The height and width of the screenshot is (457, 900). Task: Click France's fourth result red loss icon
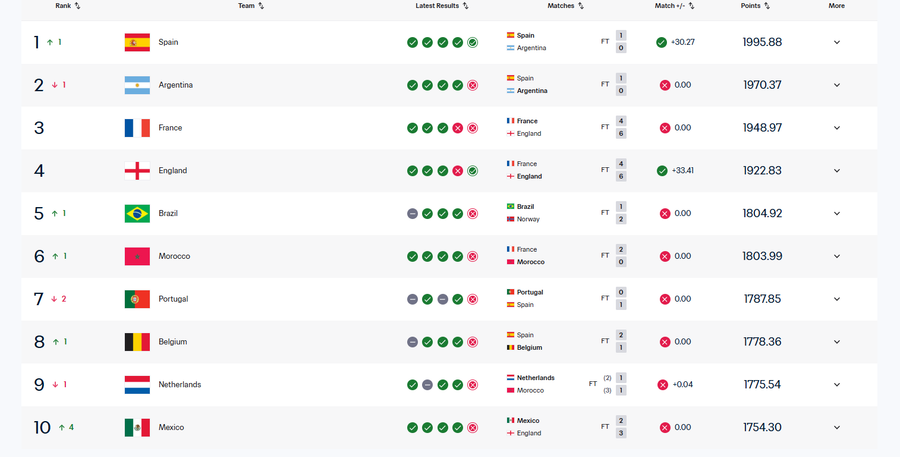457,128
